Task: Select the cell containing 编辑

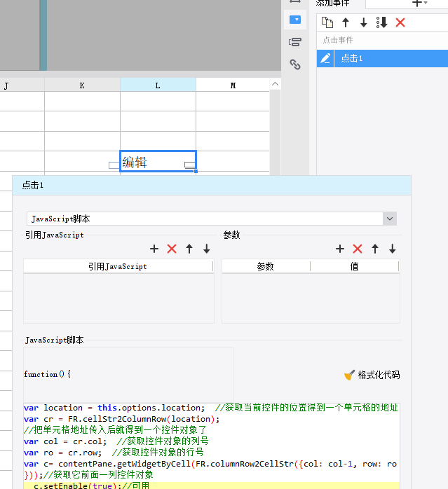Action: point(158,161)
